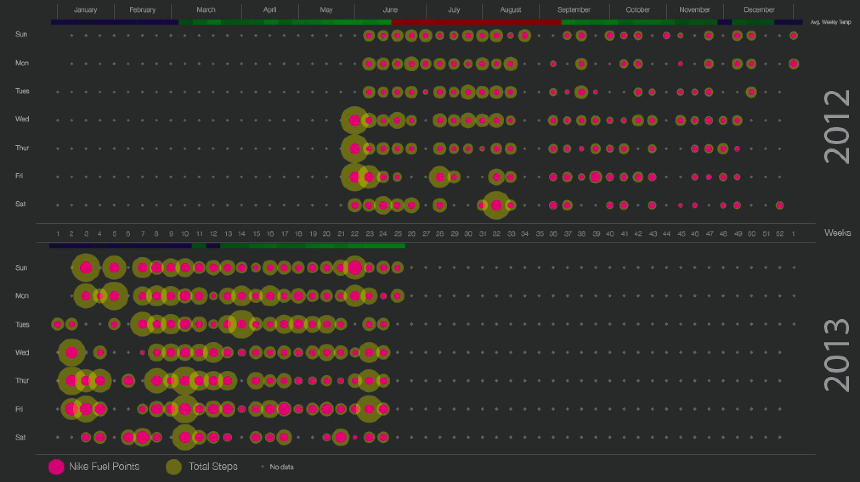This screenshot has height=482, width=860.
Task: Click the olive Total Steps legend circle
Action: pyautogui.click(x=174, y=467)
